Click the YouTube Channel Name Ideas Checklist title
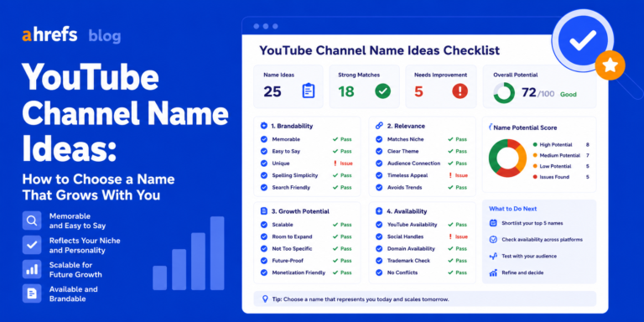Screen dimensions: 644x322 (380, 50)
